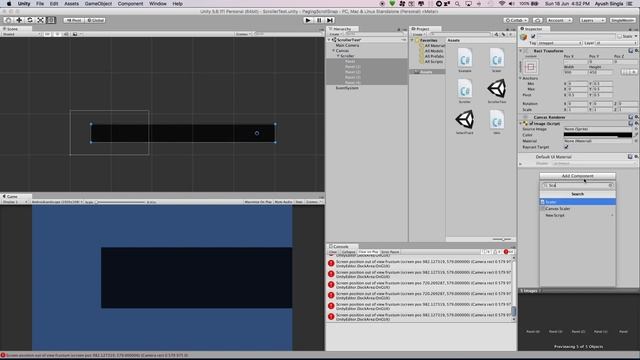Collapse the ScrollerTest scene in Hierarchy
This screenshot has width=640, height=360.
point(329,40)
